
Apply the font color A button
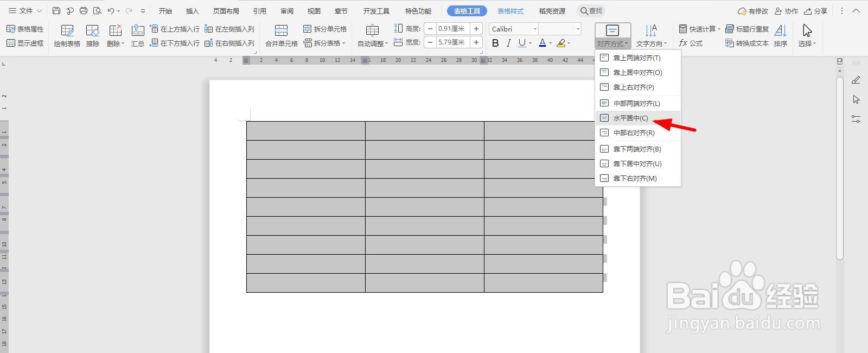[542, 43]
